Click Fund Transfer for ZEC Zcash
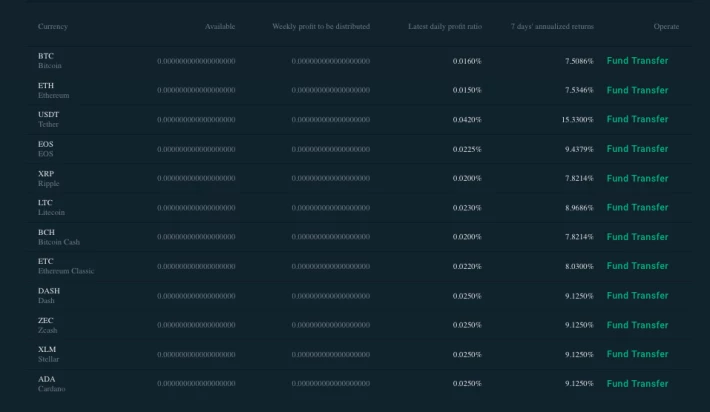Image resolution: width=710 pixels, height=412 pixels. click(637, 325)
